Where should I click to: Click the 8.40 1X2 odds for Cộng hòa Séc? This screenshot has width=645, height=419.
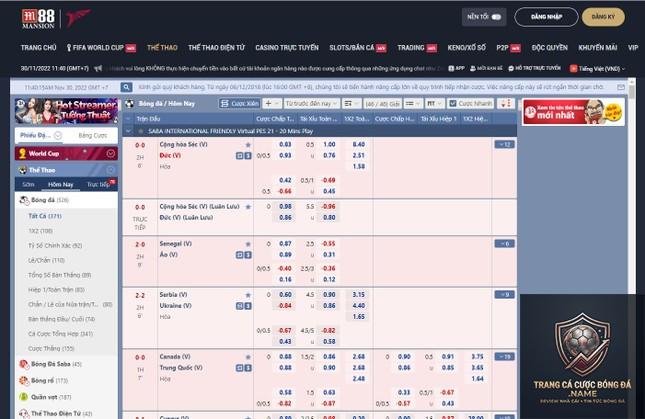(358, 144)
